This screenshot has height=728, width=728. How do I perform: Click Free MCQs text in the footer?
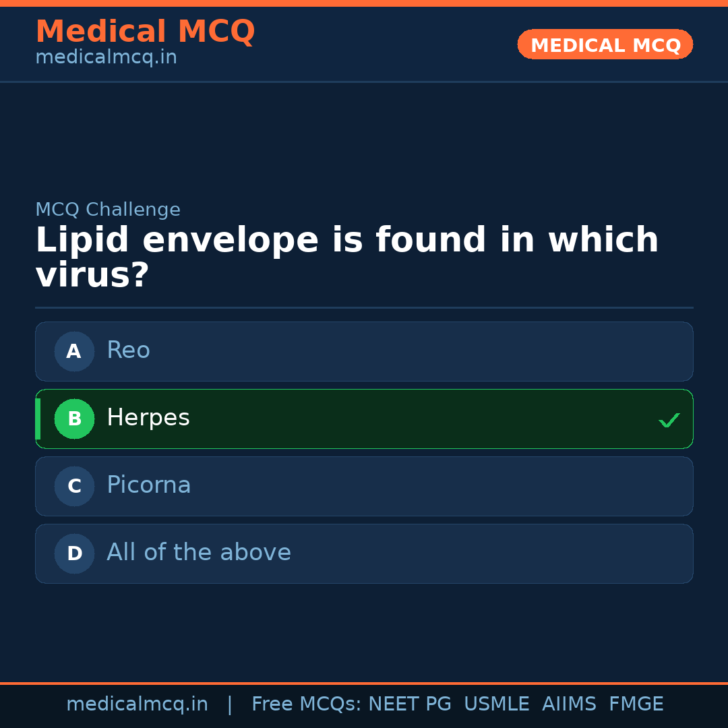coord(306,704)
